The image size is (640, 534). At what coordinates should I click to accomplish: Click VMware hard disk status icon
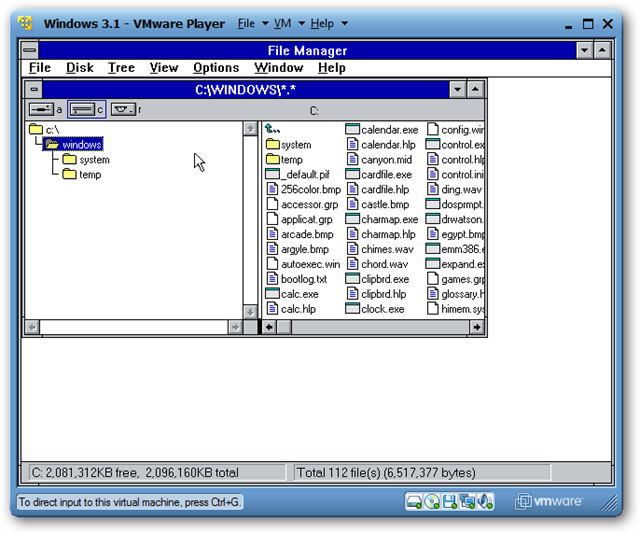tap(414, 502)
